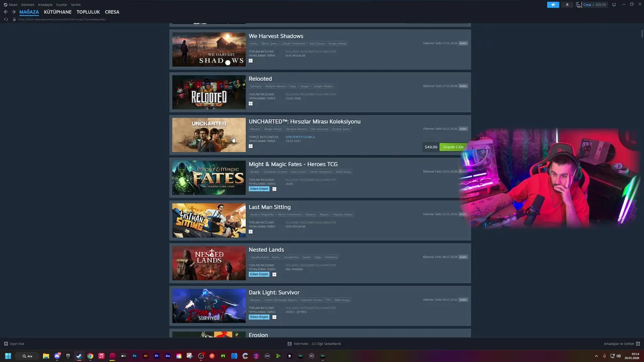
Task: Remove Relooted from the wishlist
Action: [463, 86]
